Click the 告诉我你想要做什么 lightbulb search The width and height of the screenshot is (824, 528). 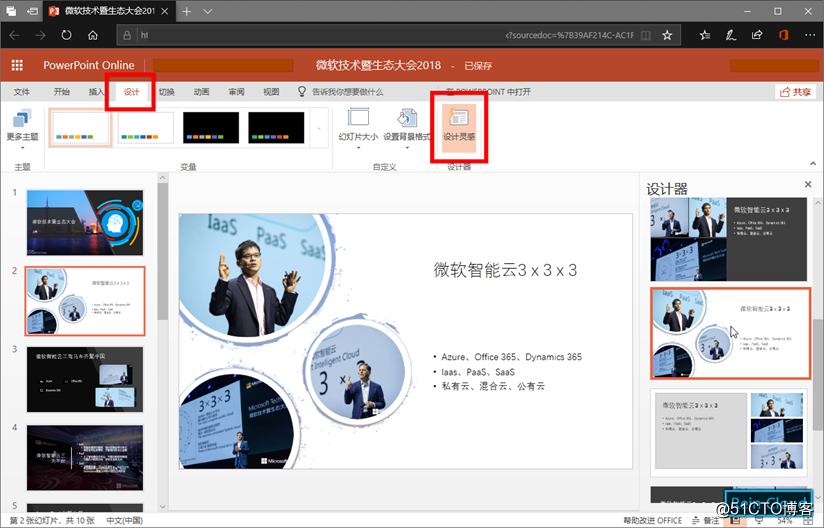click(x=341, y=92)
